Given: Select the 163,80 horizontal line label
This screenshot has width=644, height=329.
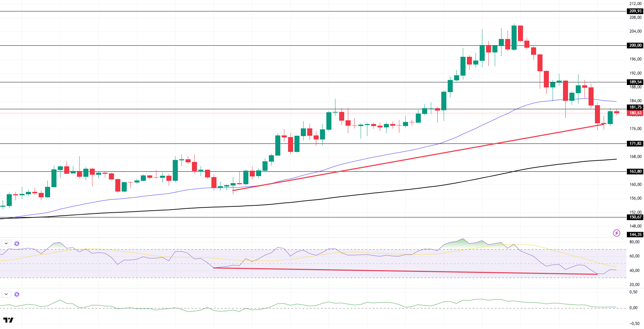Looking at the screenshot, I should [x=635, y=171].
